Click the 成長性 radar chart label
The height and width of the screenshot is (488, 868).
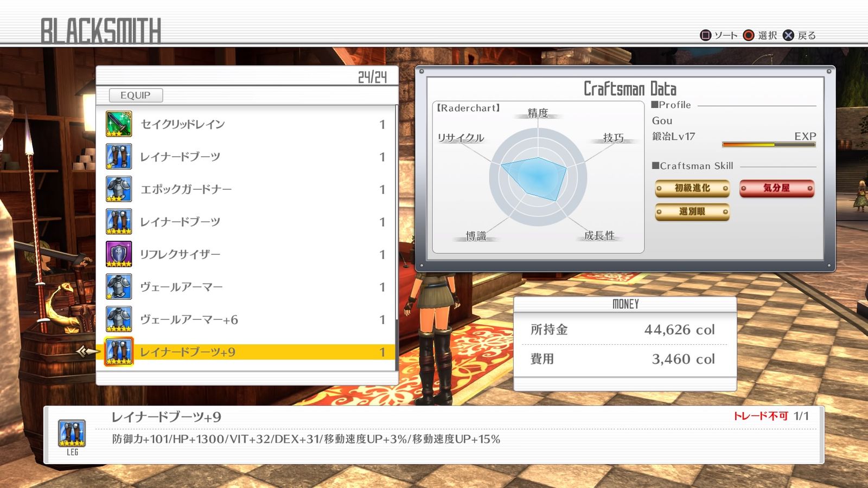(x=599, y=235)
